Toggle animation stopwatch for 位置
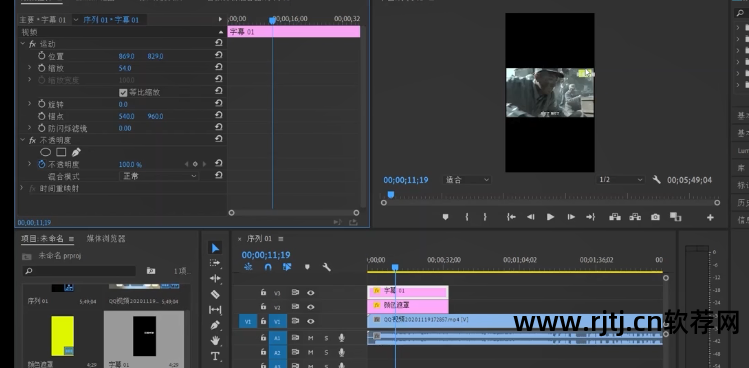This screenshot has height=368, width=749. (x=42, y=56)
